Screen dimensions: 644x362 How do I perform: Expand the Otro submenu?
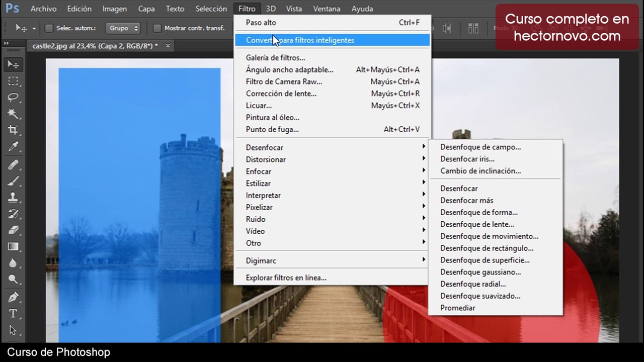(x=332, y=243)
